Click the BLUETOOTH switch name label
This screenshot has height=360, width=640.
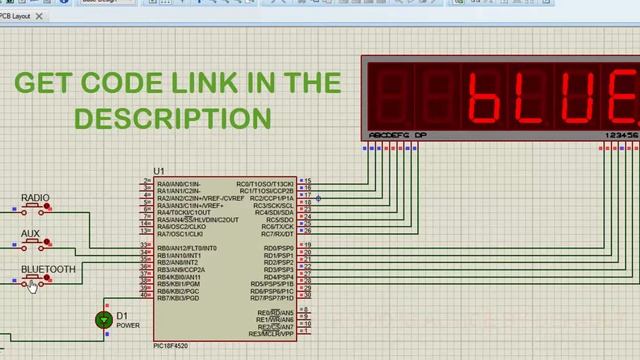(x=48, y=269)
